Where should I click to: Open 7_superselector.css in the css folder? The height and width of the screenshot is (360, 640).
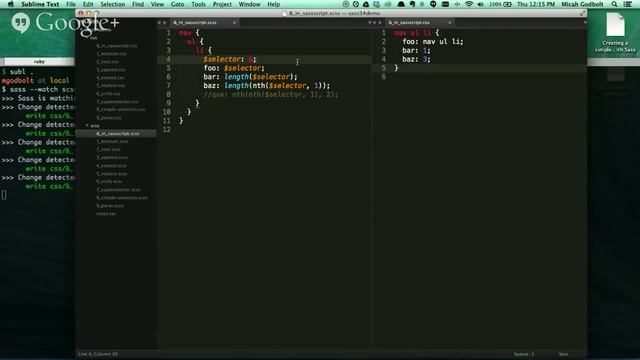(x=117, y=102)
